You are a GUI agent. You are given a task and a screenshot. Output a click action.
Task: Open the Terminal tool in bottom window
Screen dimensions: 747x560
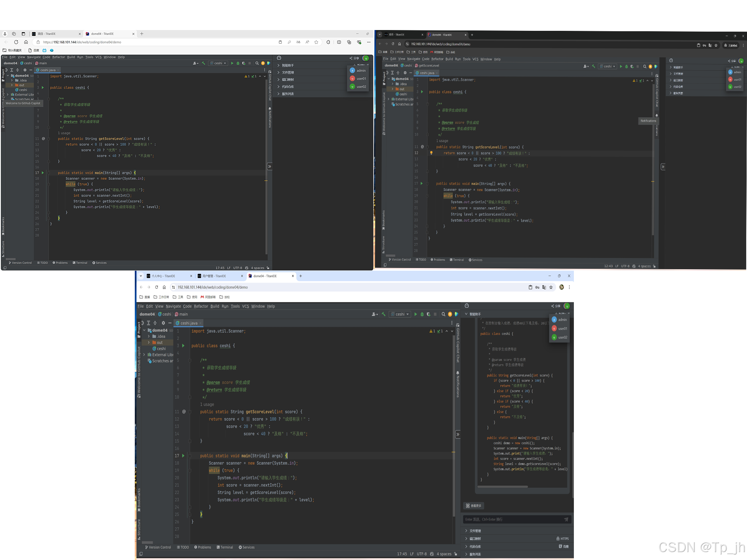coord(225,547)
